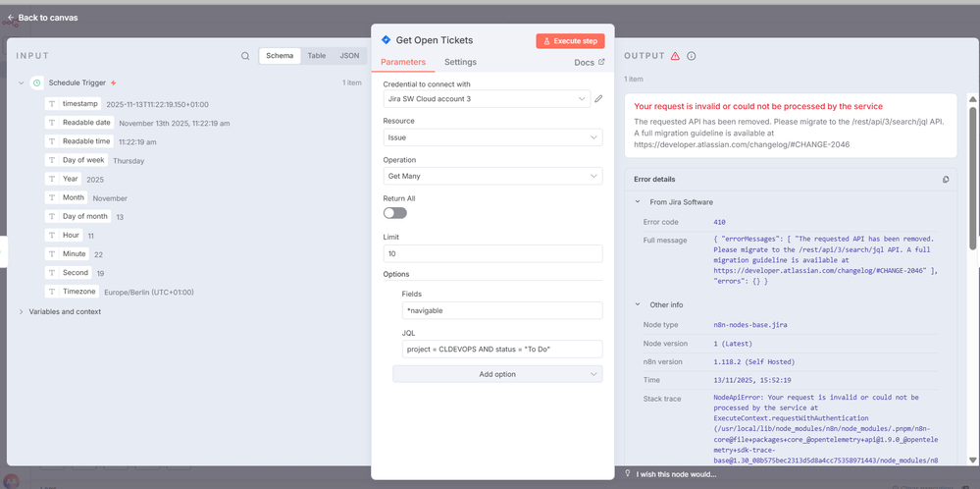This screenshot has width=980, height=489.
Task: Switch input view to JSON tab
Action: click(x=349, y=56)
